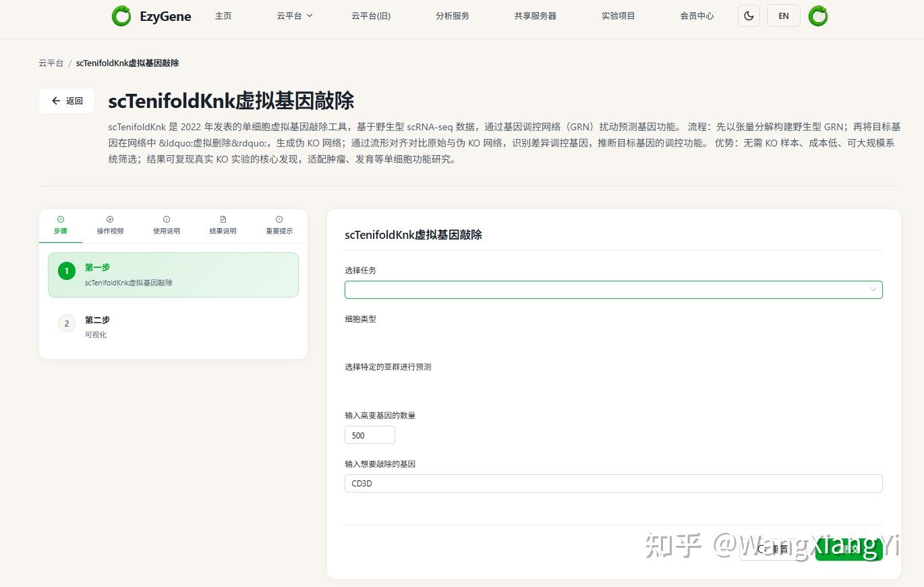Click the 输入高变基因的数量 field
The height and width of the screenshot is (587, 924).
tap(370, 435)
